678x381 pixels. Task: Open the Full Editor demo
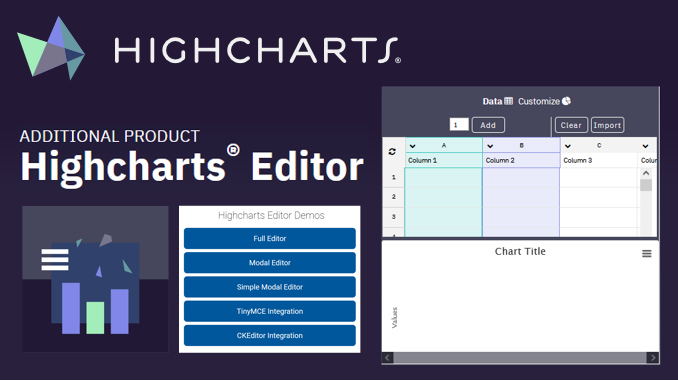pos(270,238)
